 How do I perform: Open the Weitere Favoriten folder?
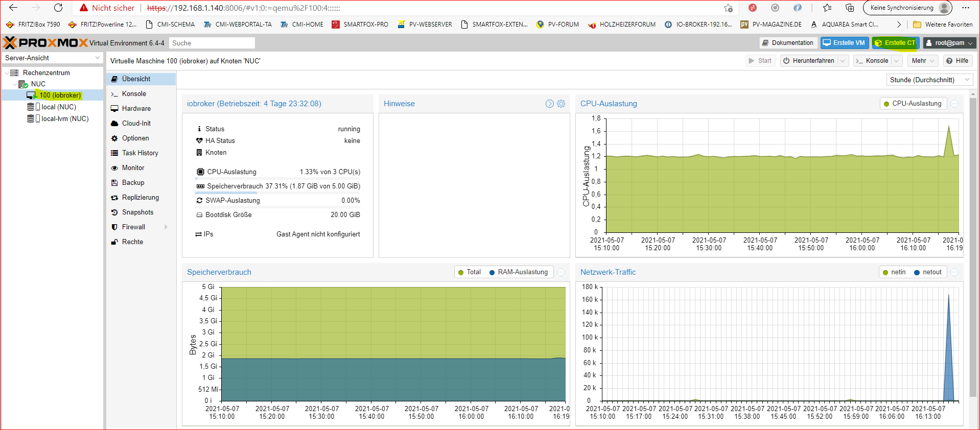coord(943,24)
